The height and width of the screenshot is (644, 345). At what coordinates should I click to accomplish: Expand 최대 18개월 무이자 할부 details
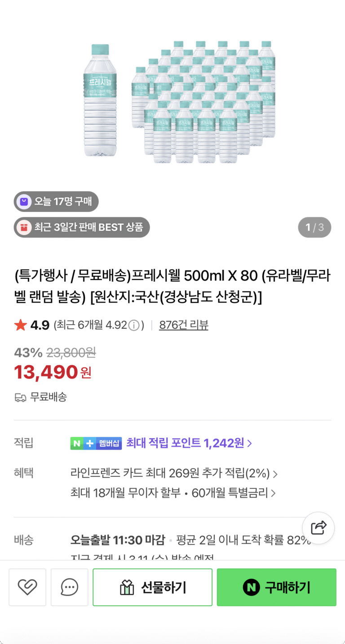tap(173, 493)
